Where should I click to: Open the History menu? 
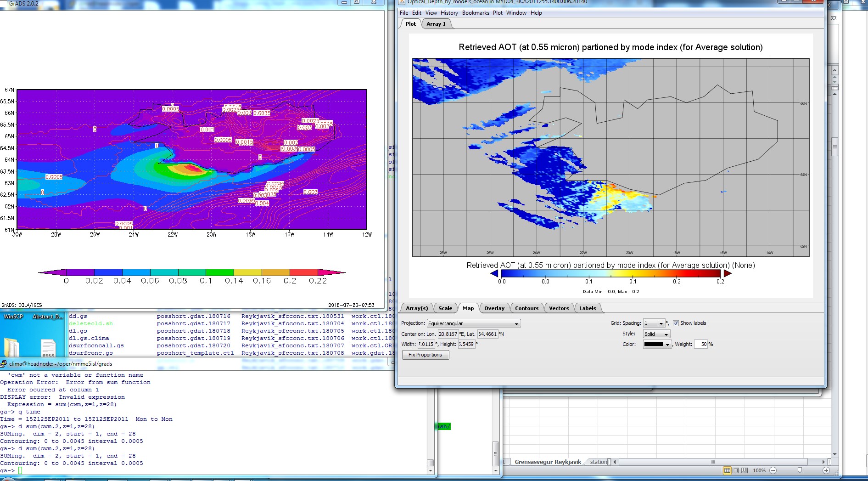point(449,13)
